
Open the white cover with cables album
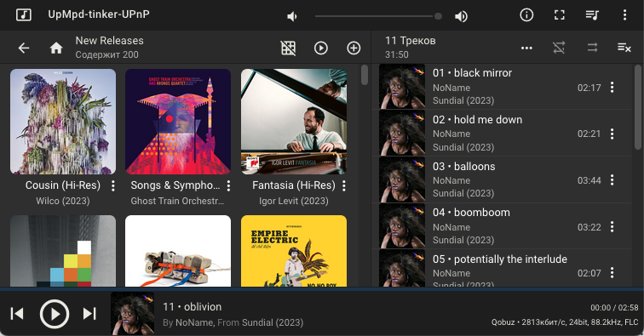(178, 251)
